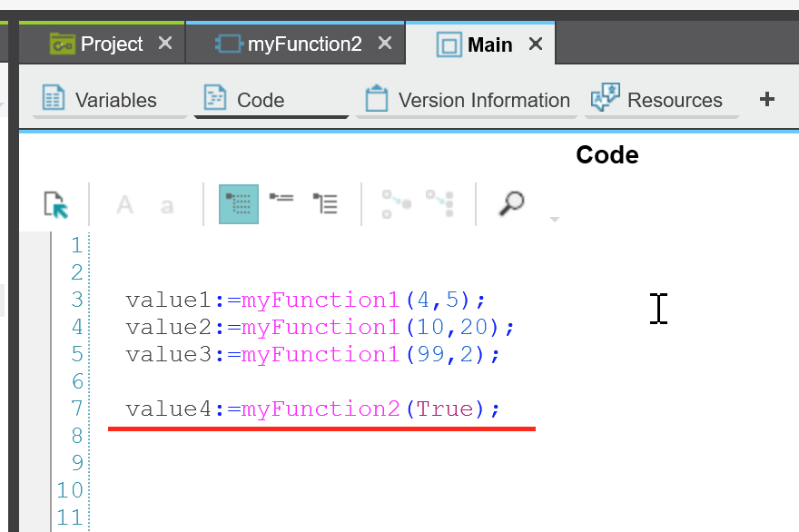
Task: Click the collapse outline toolbar icon
Action: [x=281, y=197]
